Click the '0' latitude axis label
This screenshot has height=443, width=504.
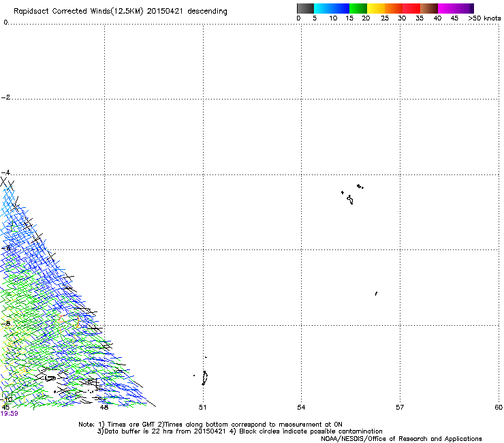pos(5,22)
